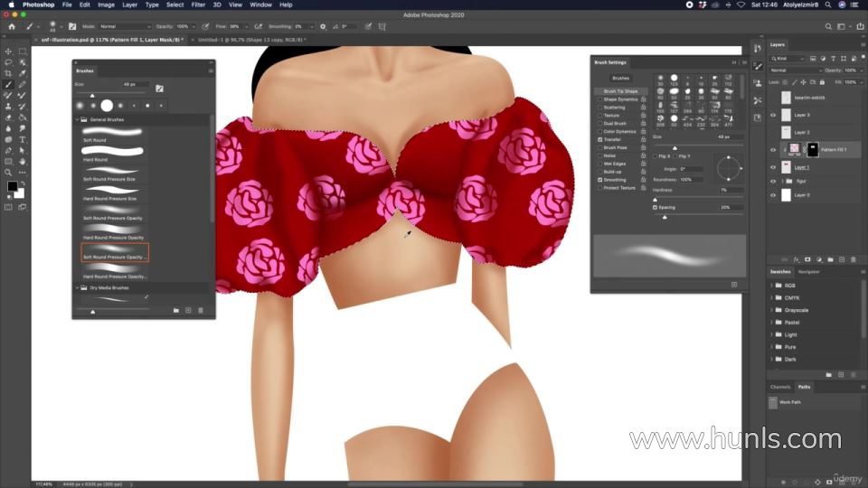
Task: Enable Scattering checkbox
Action: coord(600,108)
